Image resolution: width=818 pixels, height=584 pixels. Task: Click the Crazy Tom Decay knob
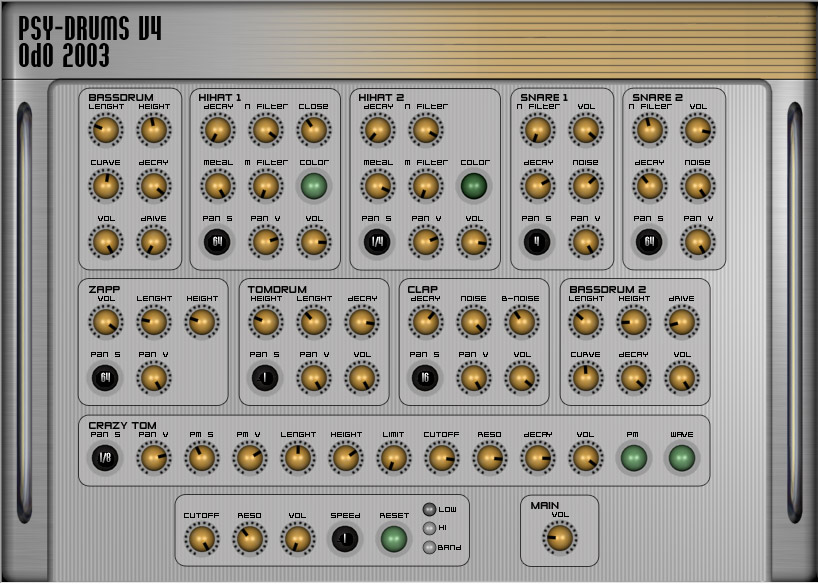[537, 458]
